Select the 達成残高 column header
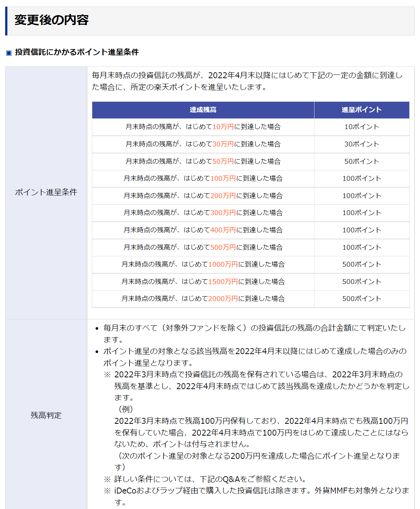Viewport: 420px width, 509px height. click(x=203, y=110)
